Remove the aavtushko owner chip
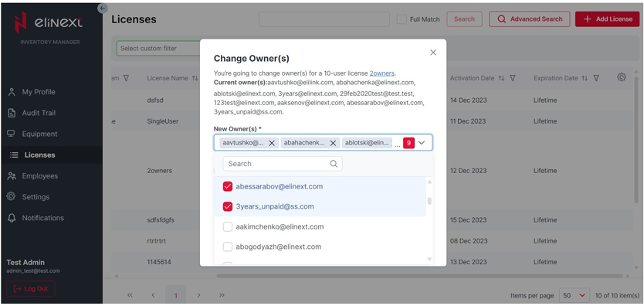The width and height of the screenshot is (644, 306). point(272,143)
